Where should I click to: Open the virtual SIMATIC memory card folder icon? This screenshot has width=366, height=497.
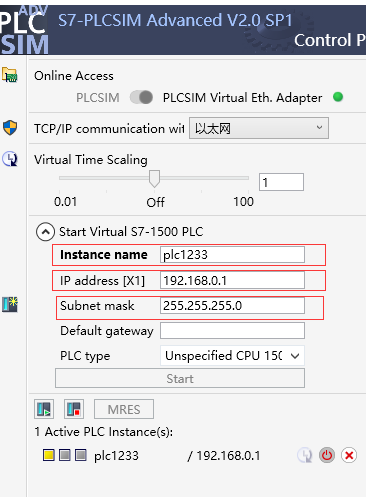9,74
